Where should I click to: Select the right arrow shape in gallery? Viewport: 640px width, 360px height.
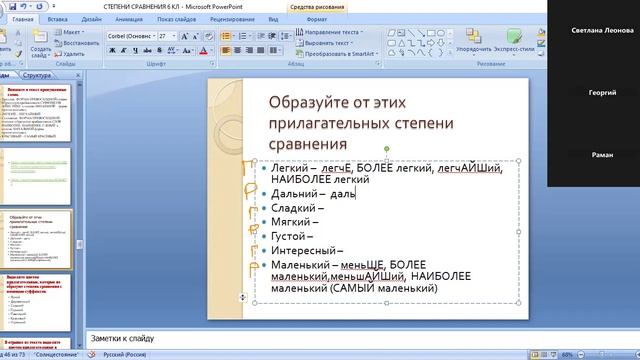coord(431,43)
